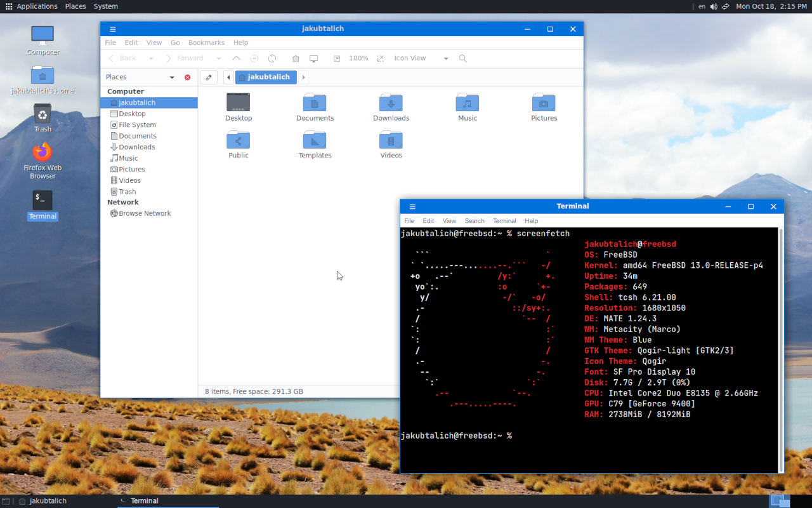812x508 pixels.
Task: Click the network arrows icon in top panel
Action: tap(725, 6)
